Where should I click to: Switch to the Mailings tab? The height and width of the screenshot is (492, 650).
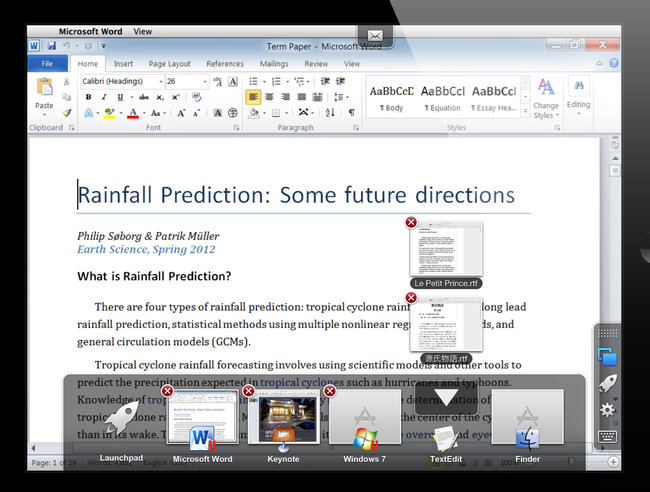point(274,64)
